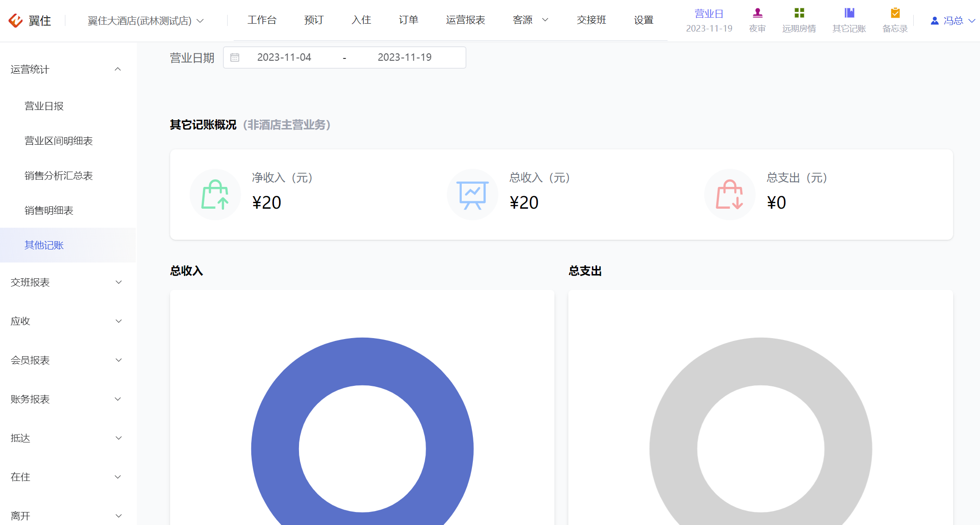
Task: Click the 总支出 red bag icon
Action: click(730, 195)
